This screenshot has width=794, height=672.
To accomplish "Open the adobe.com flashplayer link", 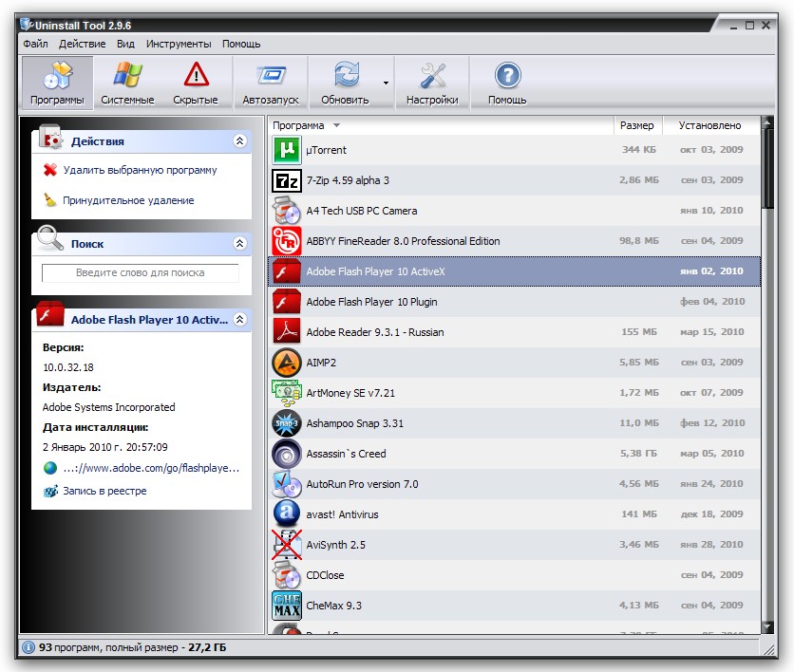I will (x=151, y=468).
